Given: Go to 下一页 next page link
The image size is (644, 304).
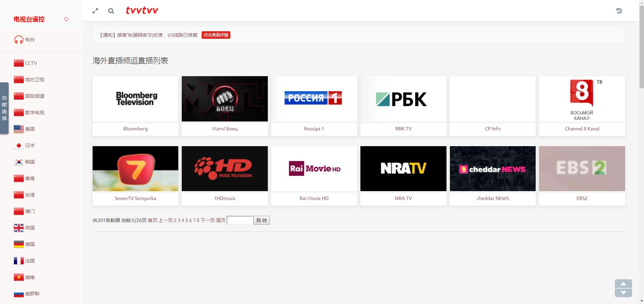Looking at the screenshot, I should tap(207, 220).
